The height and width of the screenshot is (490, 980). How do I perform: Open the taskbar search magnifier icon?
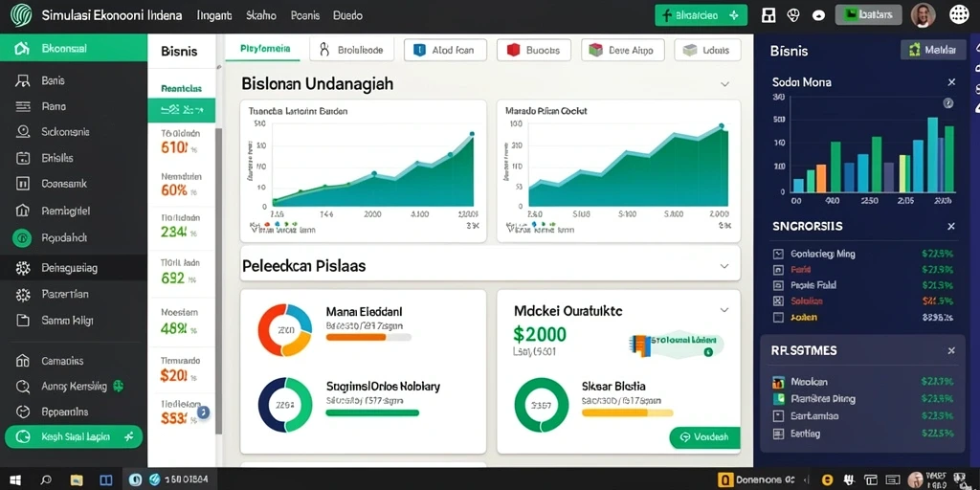tap(46, 480)
